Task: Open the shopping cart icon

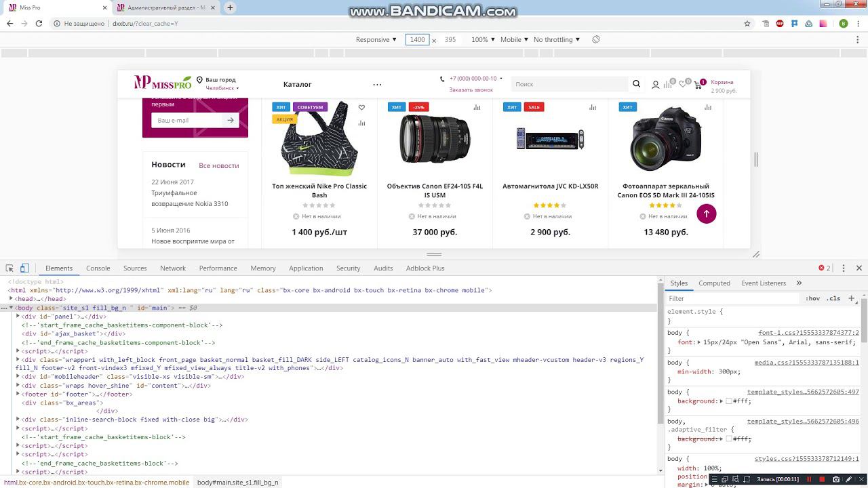Action: pos(698,85)
